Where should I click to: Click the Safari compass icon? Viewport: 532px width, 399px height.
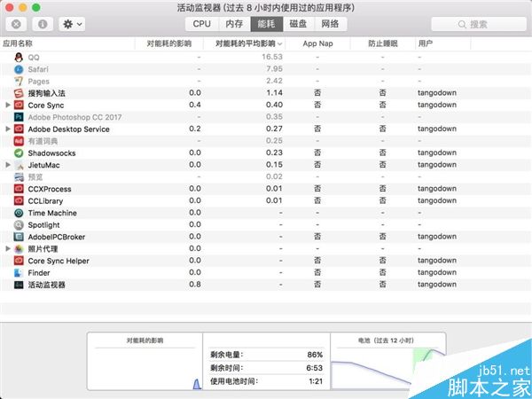20,68
